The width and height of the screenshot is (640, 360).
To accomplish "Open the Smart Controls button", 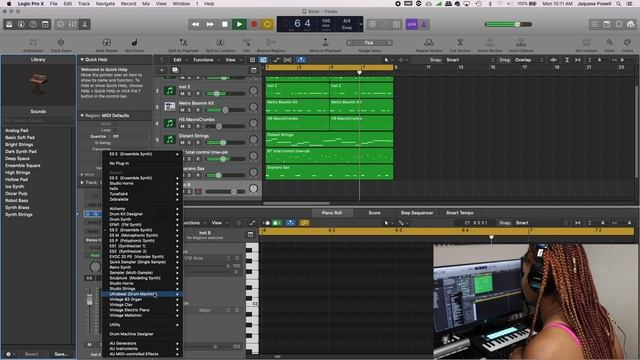I will click(x=60, y=24).
